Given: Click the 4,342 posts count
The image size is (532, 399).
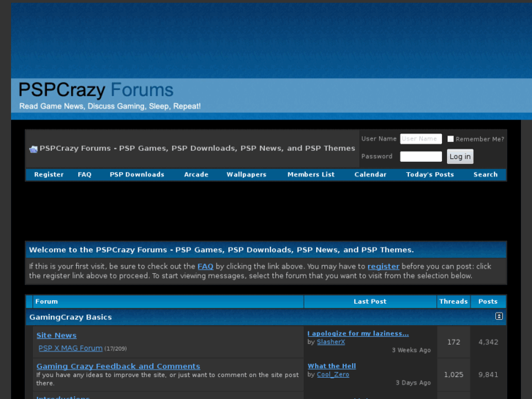Looking at the screenshot, I should (x=488, y=342).
